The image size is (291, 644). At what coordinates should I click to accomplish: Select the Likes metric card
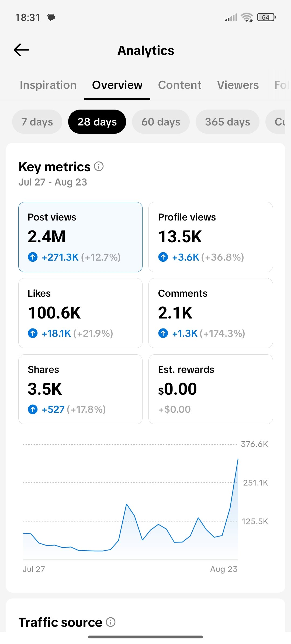coord(80,313)
